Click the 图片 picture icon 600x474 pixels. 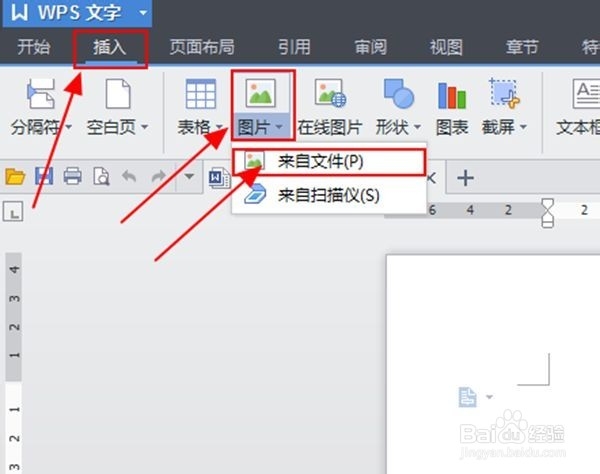[261, 93]
